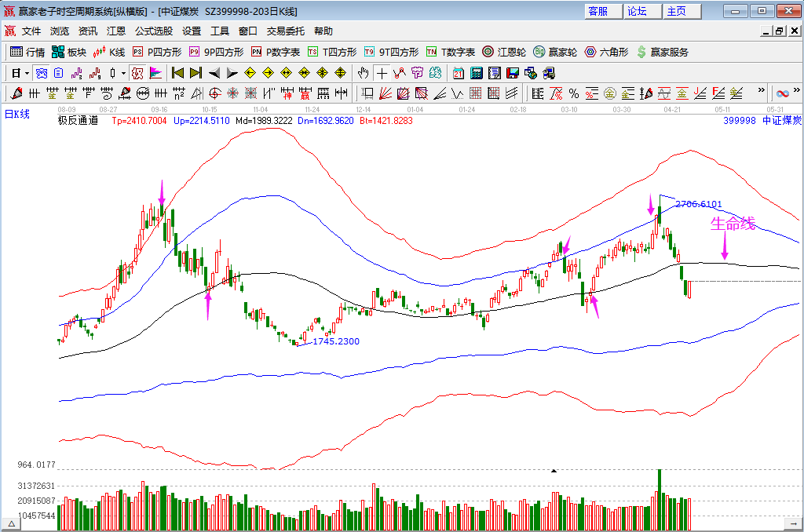Image resolution: width=804 pixels, height=532 pixels.
Task: Click the 1745.2300 low price label
Action: (336, 341)
